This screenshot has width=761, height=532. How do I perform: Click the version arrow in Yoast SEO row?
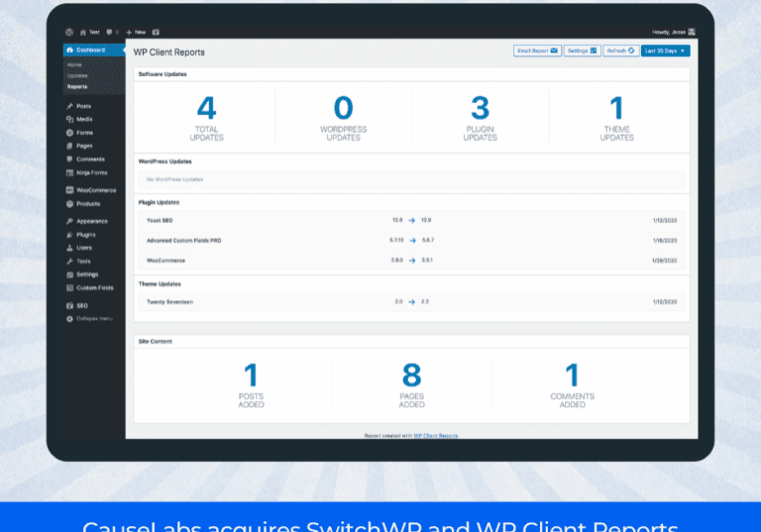(411, 220)
